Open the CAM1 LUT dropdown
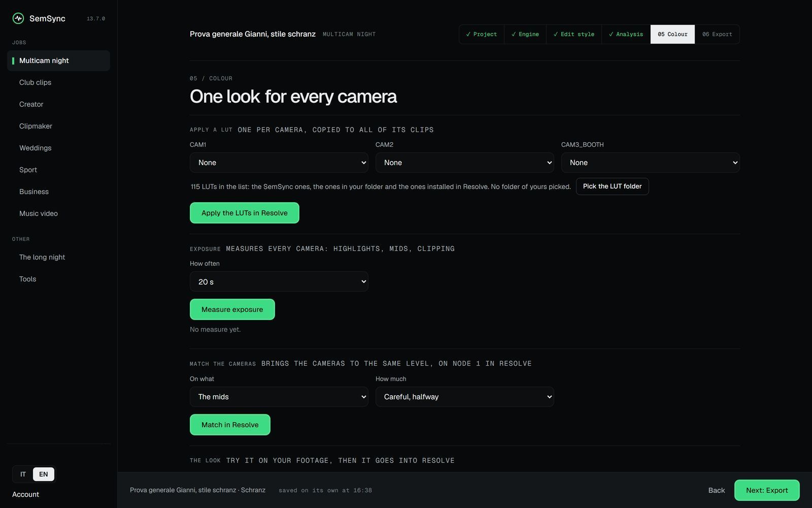The width and height of the screenshot is (812, 508). 279,163
